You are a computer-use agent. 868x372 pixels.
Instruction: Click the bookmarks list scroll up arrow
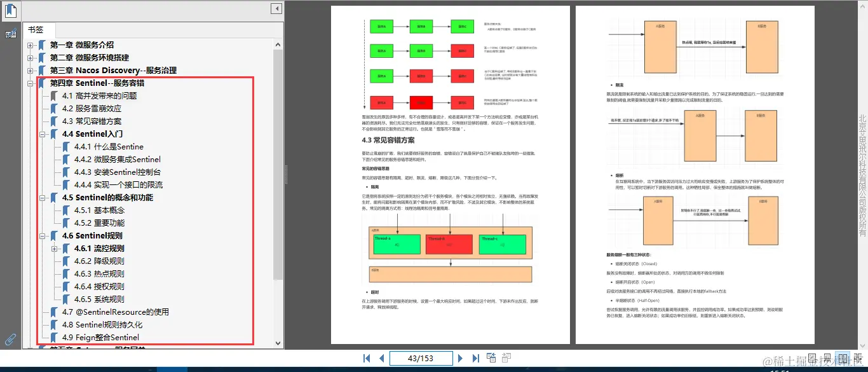click(x=278, y=44)
